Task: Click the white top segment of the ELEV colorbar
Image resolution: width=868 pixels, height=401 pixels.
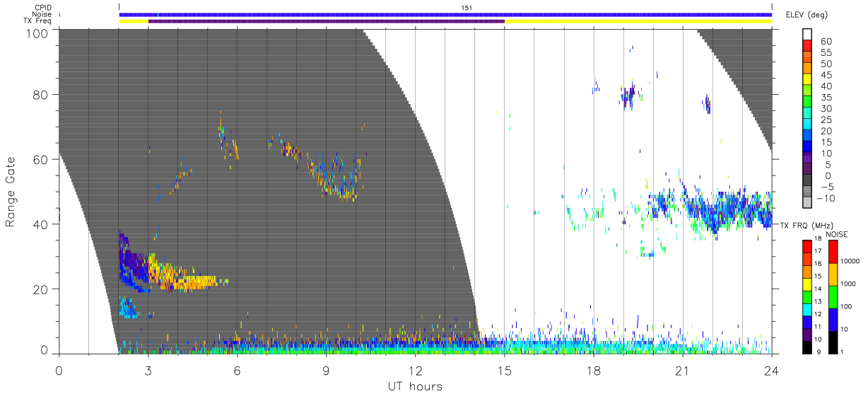Action: [x=807, y=35]
